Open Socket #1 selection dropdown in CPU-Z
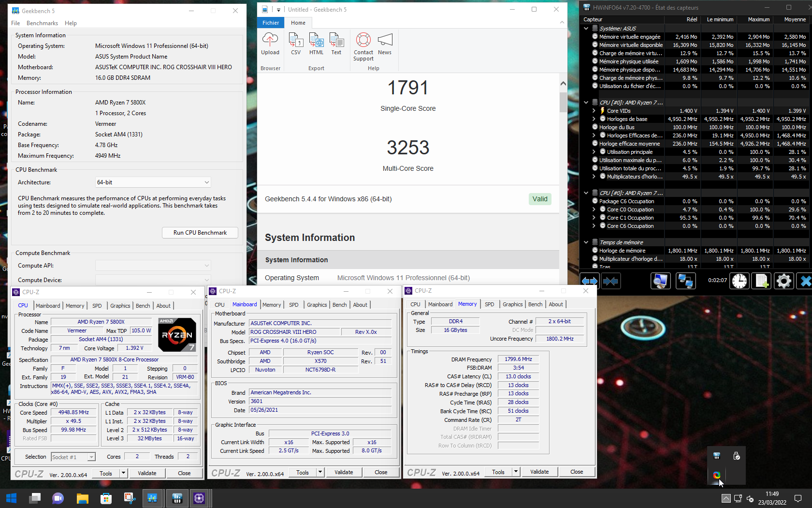This screenshot has width=812, height=508. coord(91,457)
